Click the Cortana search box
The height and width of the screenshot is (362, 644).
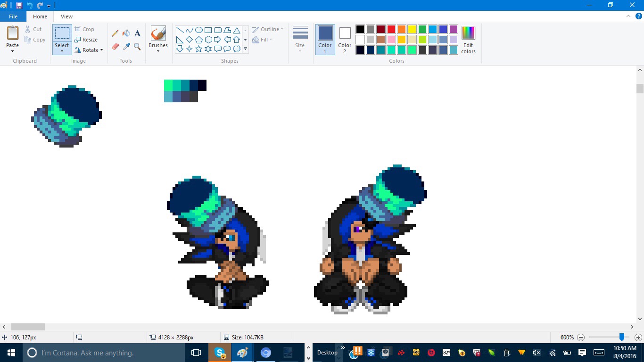point(104,353)
